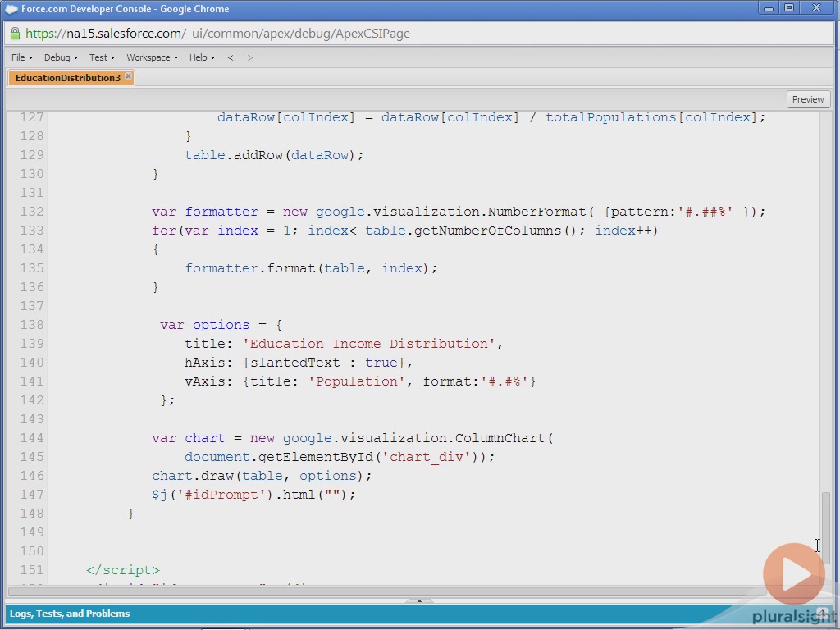The width and height of the screenshot is (840, 630).
Task: Switch to the EducationDistribution3 tab
Action: [x=67, y=78]
